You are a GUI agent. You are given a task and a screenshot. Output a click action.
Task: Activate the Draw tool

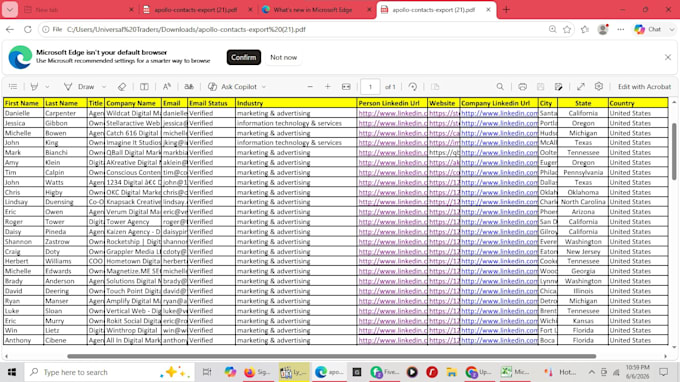pos(79,87)
